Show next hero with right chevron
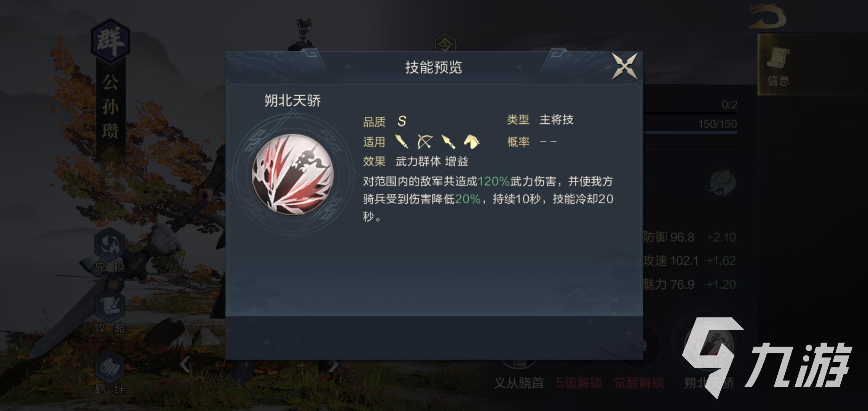This screenshot has width=868, height=411. (333, 365)
